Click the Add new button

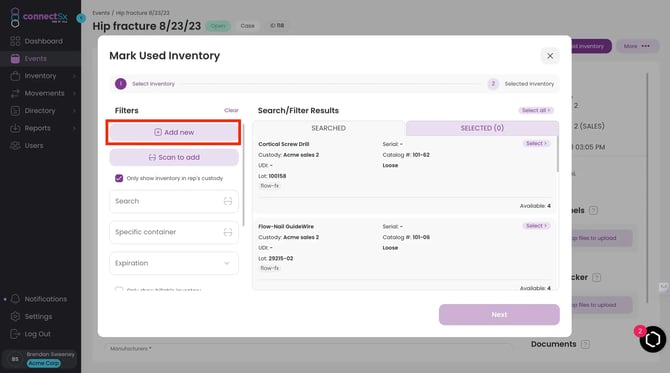click(x=174, y=132)
